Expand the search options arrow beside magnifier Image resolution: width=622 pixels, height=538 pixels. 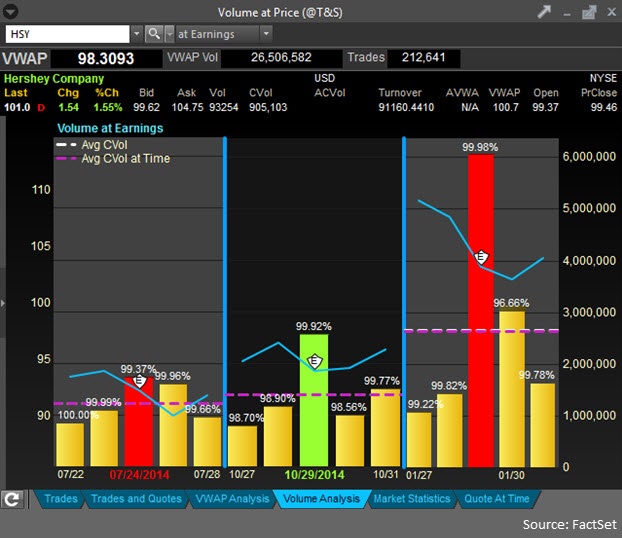pos(169,34)
